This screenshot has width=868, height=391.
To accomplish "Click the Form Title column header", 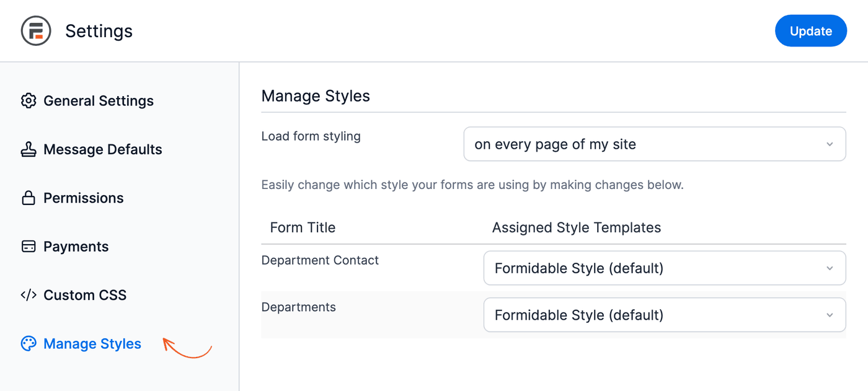I will [x=303, y=227].
